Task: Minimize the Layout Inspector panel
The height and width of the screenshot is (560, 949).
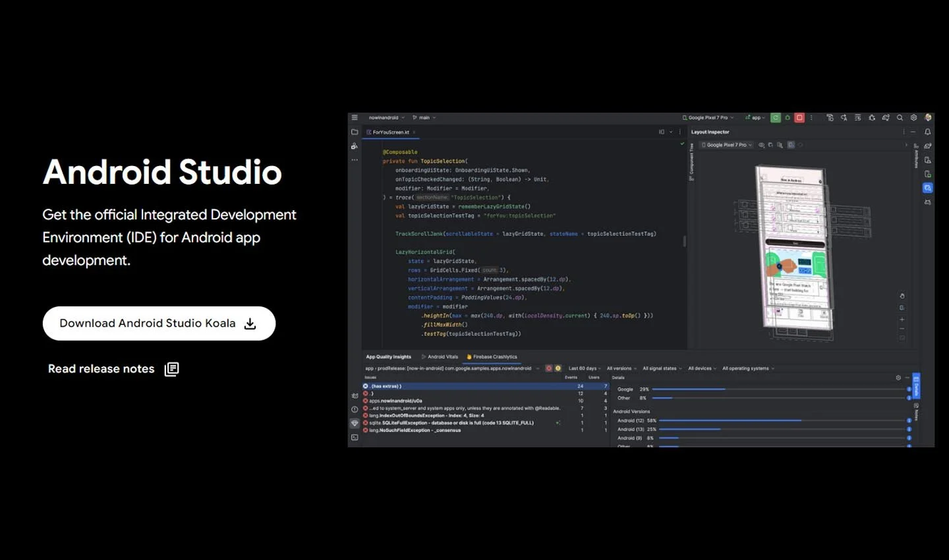Action: [x=913, y=132]
